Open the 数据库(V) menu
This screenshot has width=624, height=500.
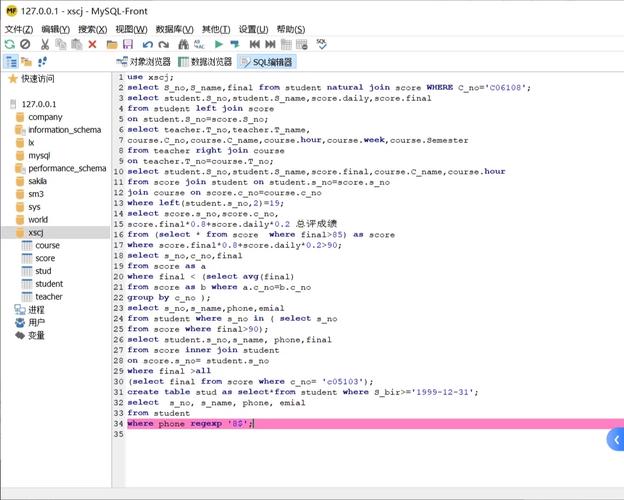pos(174,29)
